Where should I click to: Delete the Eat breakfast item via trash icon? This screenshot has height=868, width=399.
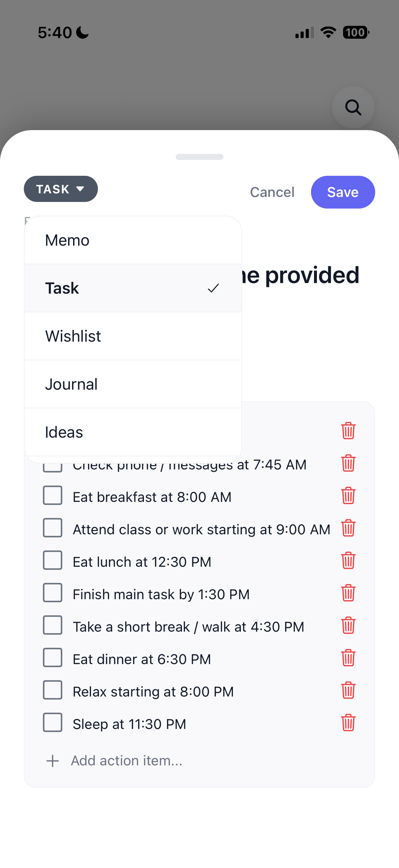click(348, 496)
